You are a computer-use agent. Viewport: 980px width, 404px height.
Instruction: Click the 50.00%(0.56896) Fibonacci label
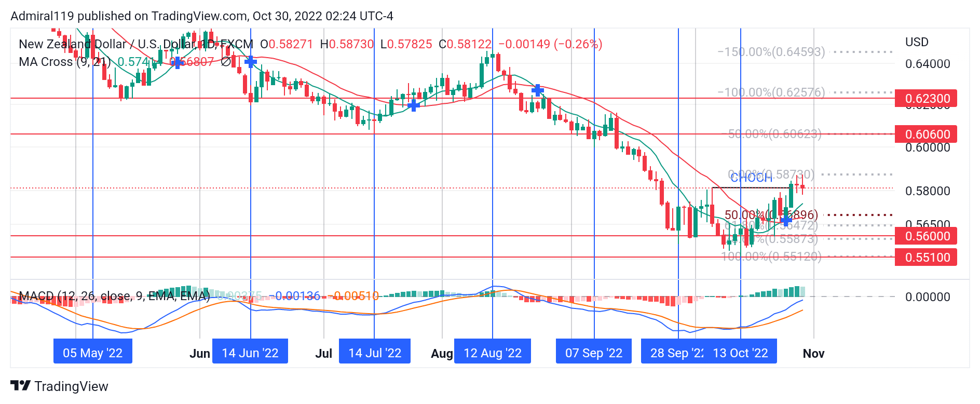771,214
